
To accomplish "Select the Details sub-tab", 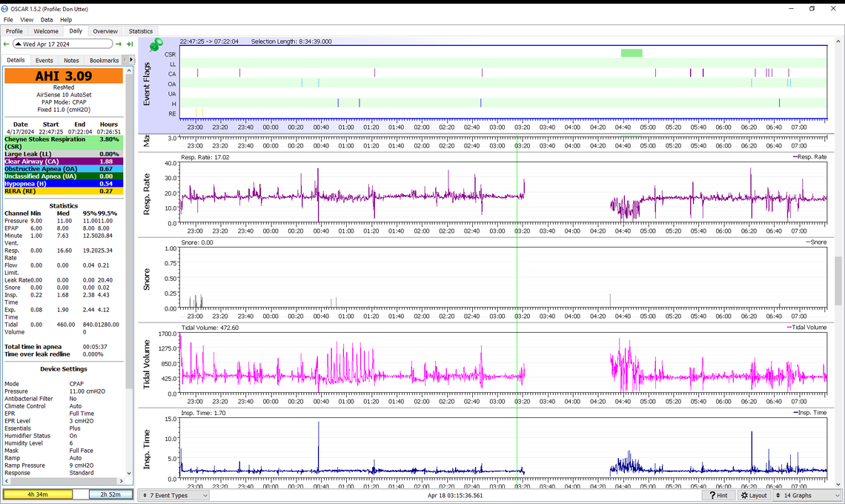I will [16, 60].
